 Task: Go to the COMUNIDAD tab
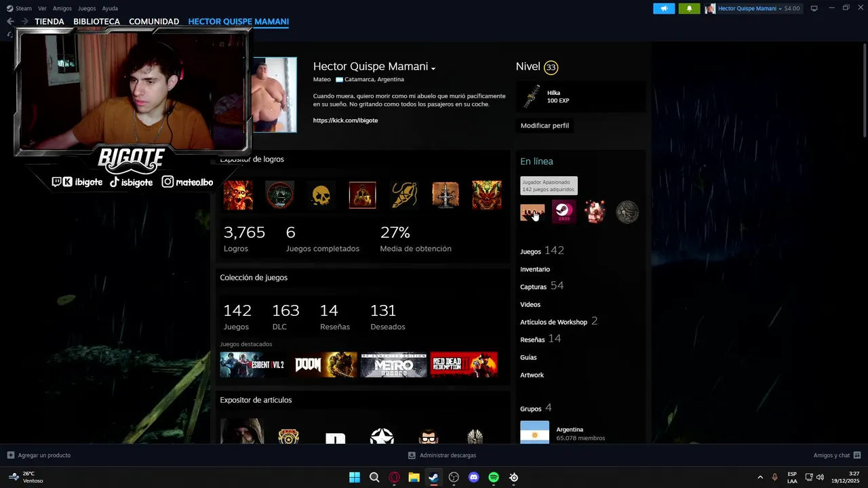pyautogui.click(x=154, y=22)
